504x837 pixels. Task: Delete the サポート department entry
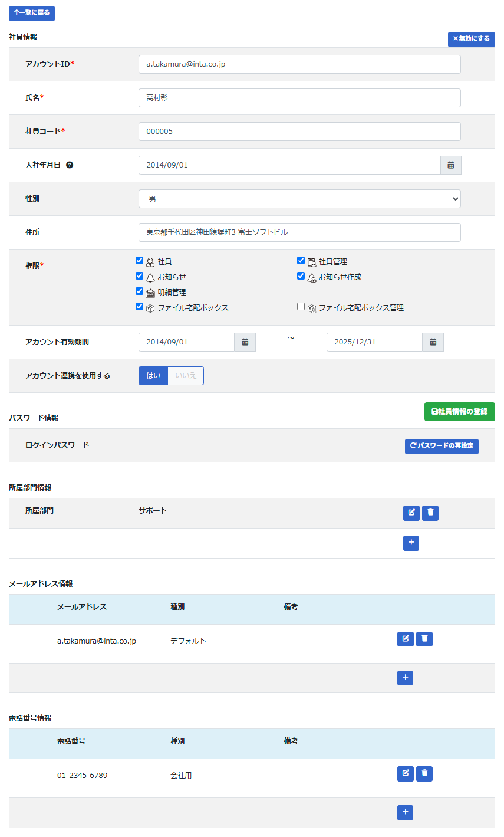pos(430,513)
